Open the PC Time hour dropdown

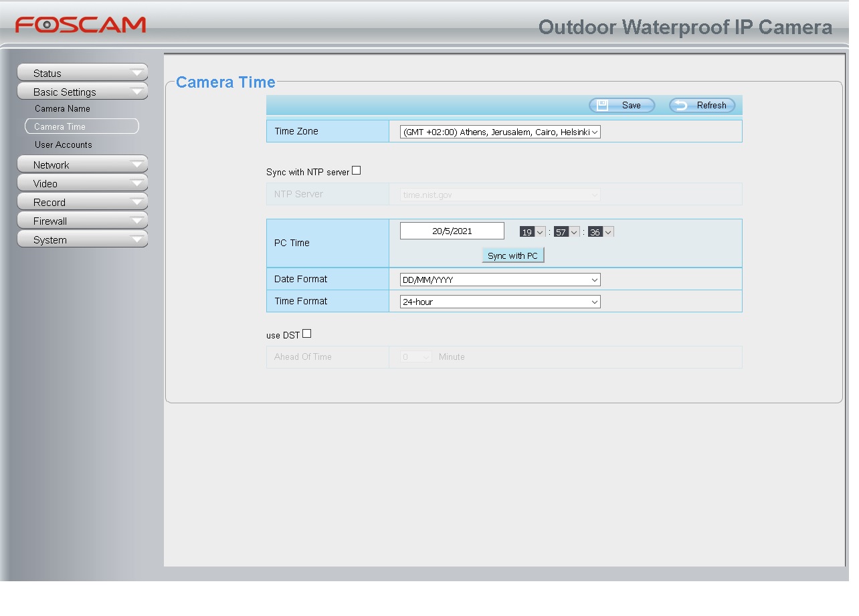[x=533, y=232]
